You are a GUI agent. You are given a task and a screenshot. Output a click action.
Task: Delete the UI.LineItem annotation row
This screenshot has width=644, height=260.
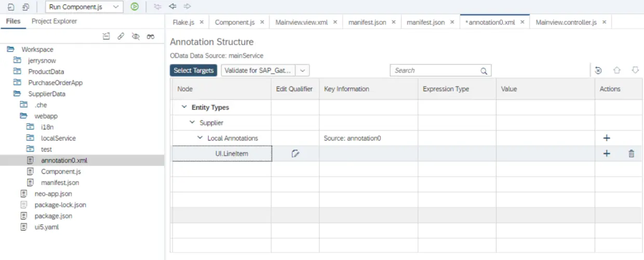click(x=631, y=154)
